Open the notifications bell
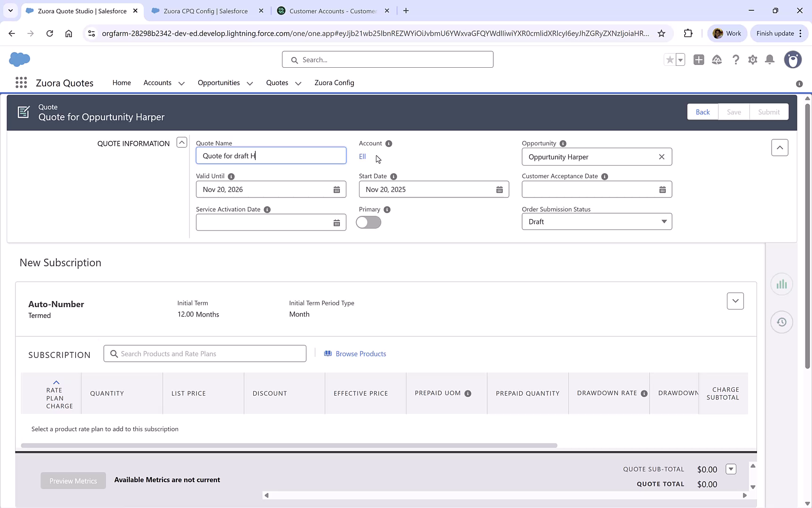Viewport: 812px width, 508px height. pyautogui.click(x=769, y=60)
